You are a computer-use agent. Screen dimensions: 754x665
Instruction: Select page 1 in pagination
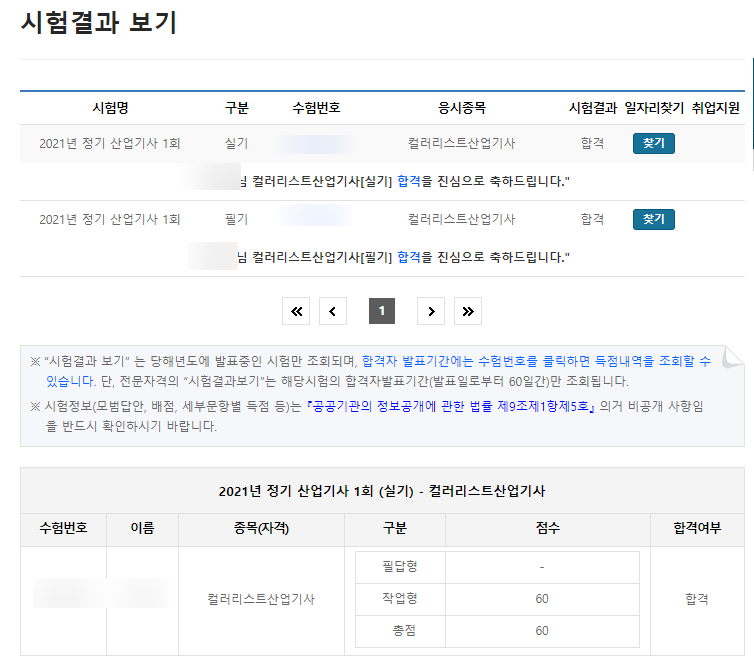[382, 311]
